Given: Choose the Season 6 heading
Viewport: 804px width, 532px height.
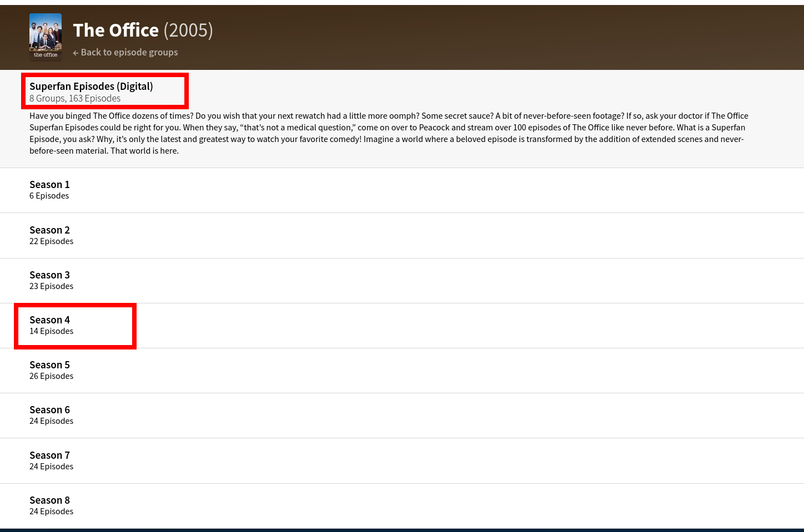Looking at the screenshot, I should coord(49,409).
